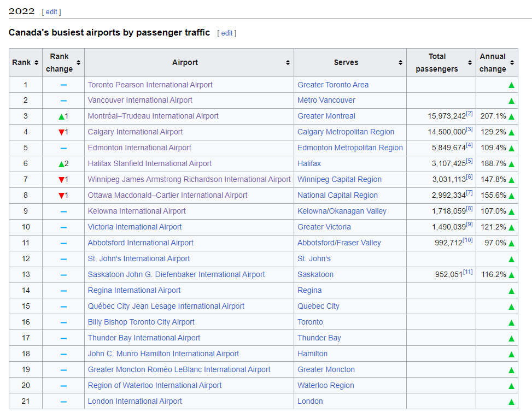532x418 pixels.
Task: Click the blue steady dash in Billy Bishop row
Action: pos(63,322)
